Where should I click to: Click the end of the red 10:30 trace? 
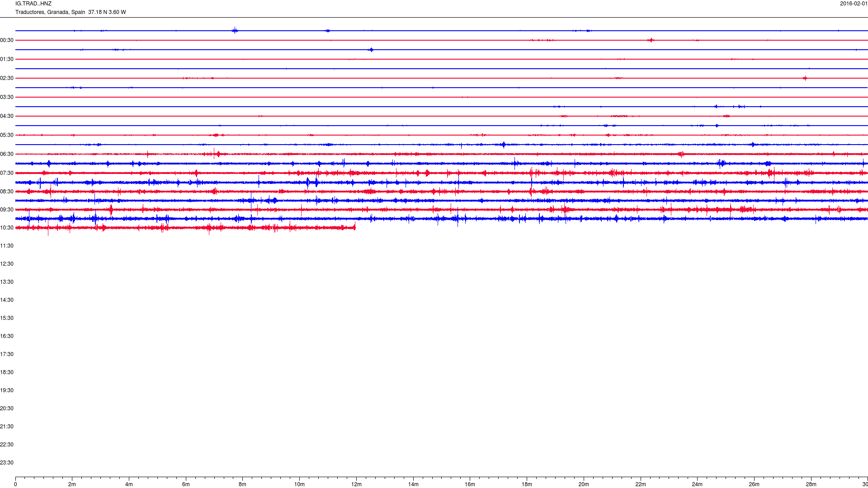(355, 228)
